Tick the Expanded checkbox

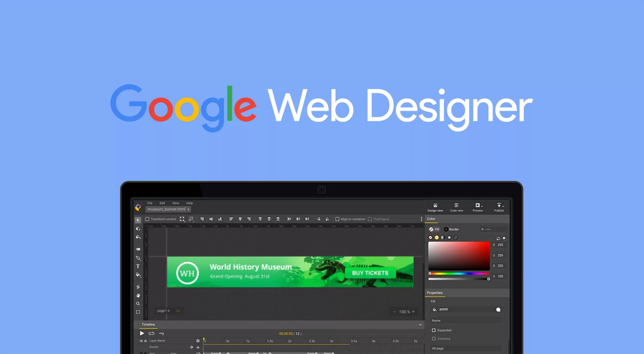[434, 330]
